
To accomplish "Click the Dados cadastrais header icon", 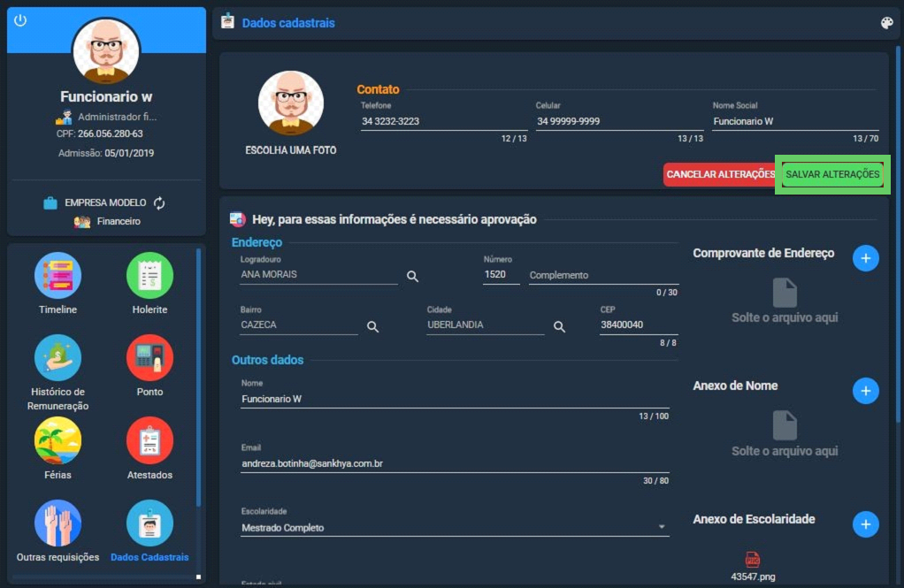I will tap(227, 22).
